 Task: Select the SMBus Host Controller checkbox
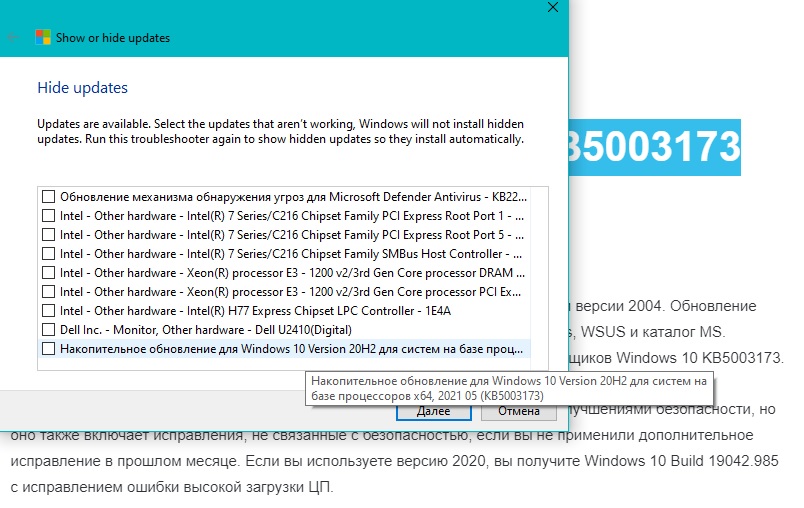48,254
